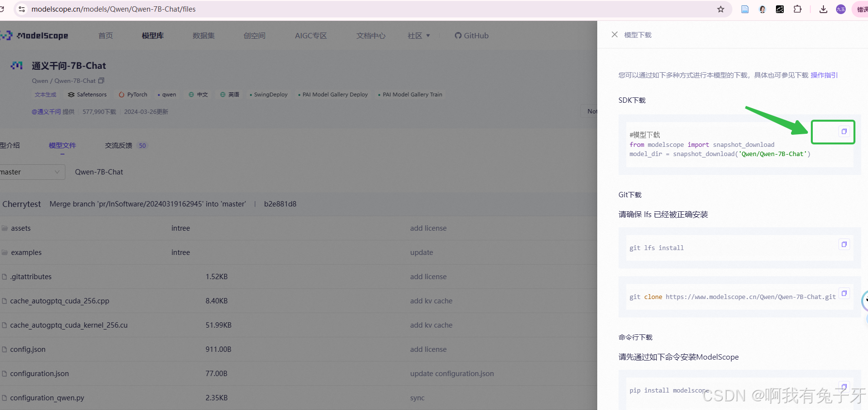Switch to the 模型文件 tab
This screenshot has height=410, width=868.
coord(62,145)
